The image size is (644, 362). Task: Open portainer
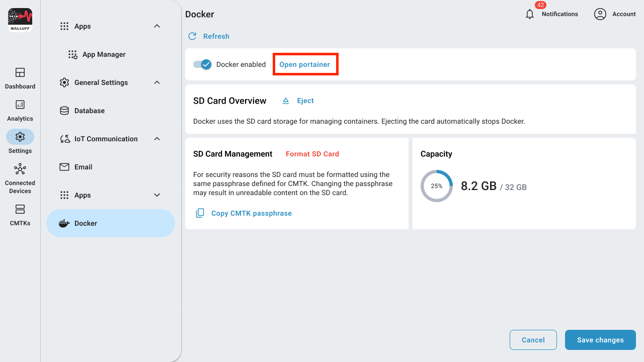click(305, 64)
